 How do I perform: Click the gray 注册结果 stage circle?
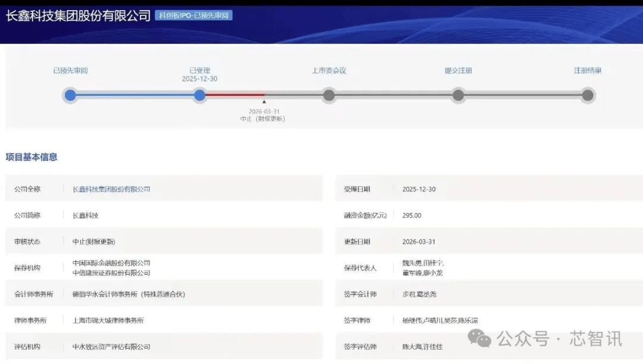pyautogui.click(x=588, y=95)
